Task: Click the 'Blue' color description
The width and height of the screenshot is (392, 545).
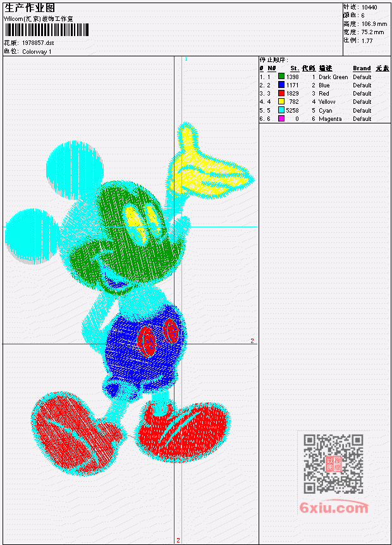Action: point(324,85)
